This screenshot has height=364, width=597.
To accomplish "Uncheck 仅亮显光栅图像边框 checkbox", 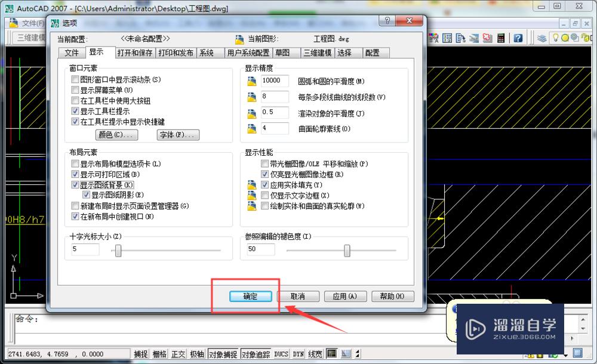I will 264,174.
